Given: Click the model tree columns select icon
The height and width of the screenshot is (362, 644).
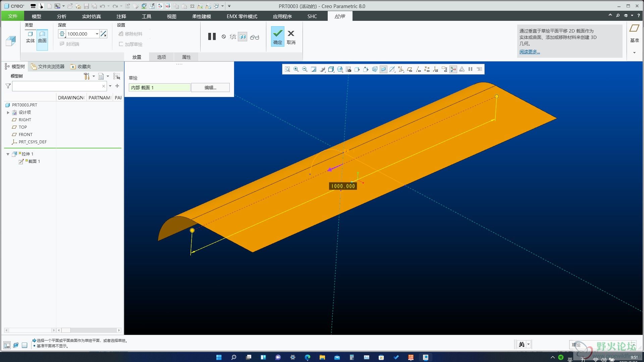Looking at the screenshot, I should (116, 76).
